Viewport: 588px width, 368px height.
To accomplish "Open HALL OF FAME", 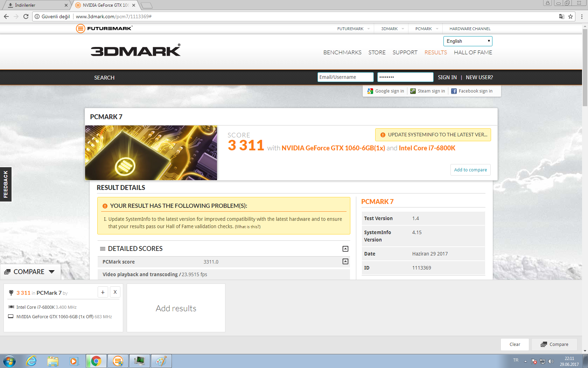I will click(x=473, y=53).
